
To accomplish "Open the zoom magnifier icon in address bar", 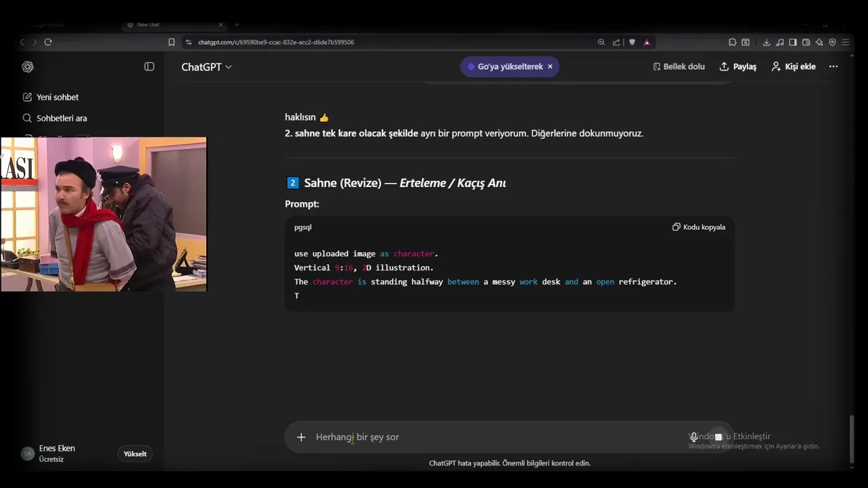I will [601, 42].
